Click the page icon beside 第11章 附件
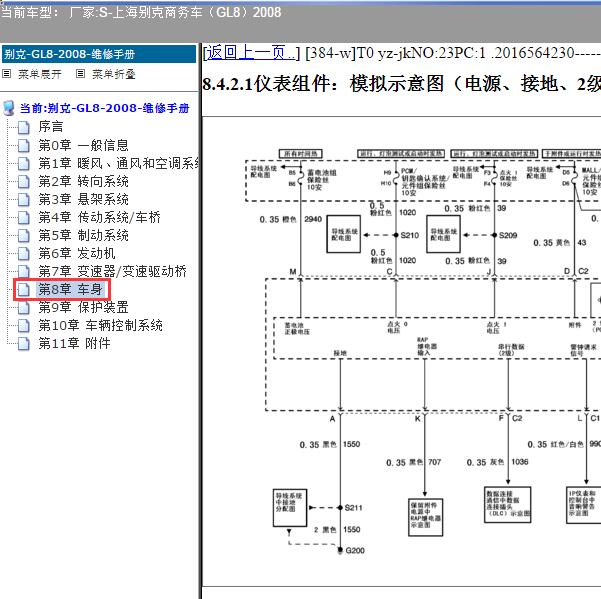Screen dimensions: 601x599 (24, 344)
